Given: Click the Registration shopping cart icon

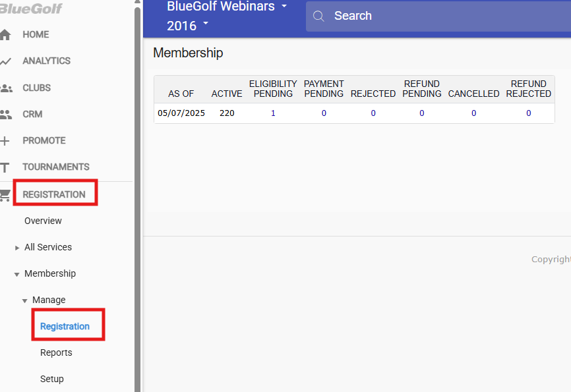Looking at the screenshot, I should tap(5, 196).
